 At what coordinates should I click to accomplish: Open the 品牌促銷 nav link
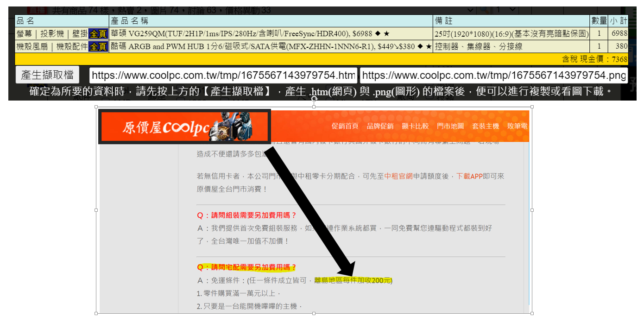coord(380,126)
